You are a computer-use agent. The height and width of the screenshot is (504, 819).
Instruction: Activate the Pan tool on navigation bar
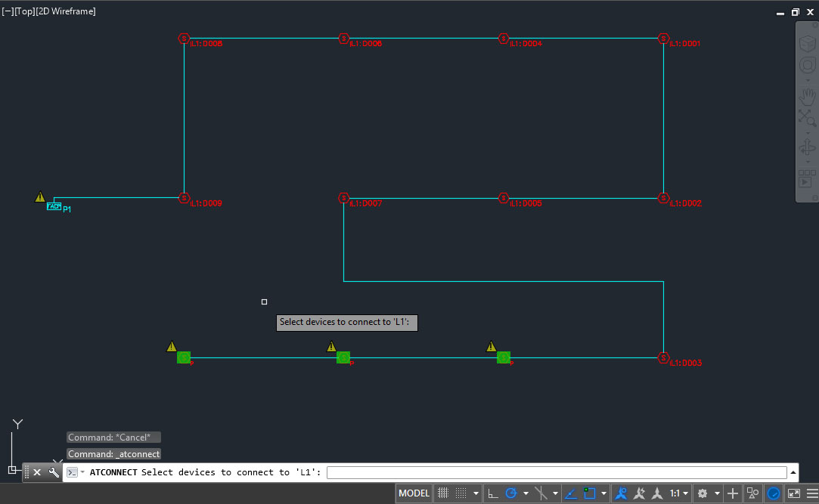pyautogui.click(x=807, y=96)
